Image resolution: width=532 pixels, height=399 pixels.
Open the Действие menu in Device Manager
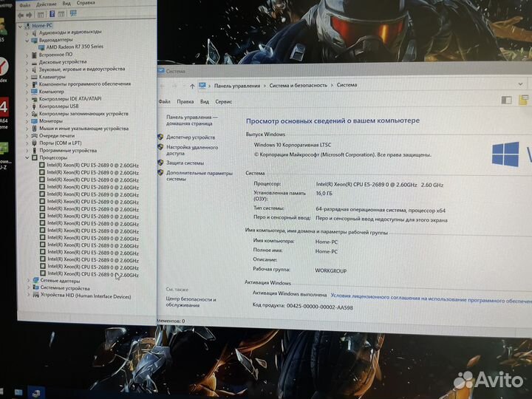pyautogui.click(x=46, y=4)
